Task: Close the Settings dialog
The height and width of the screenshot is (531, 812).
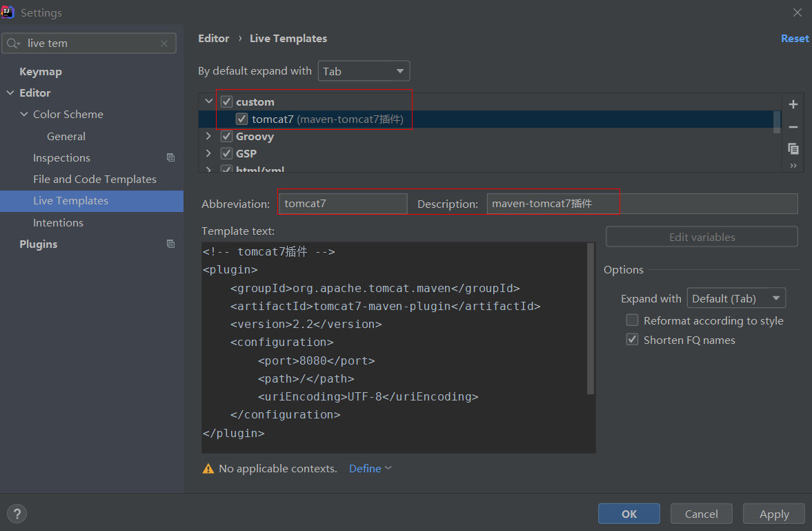Action: coord(798,12)
